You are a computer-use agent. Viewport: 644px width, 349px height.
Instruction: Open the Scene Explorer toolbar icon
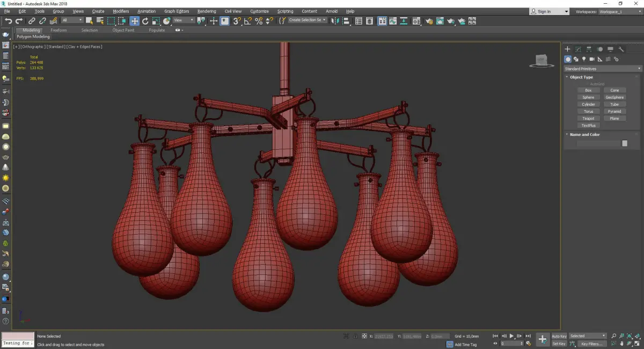359,21
